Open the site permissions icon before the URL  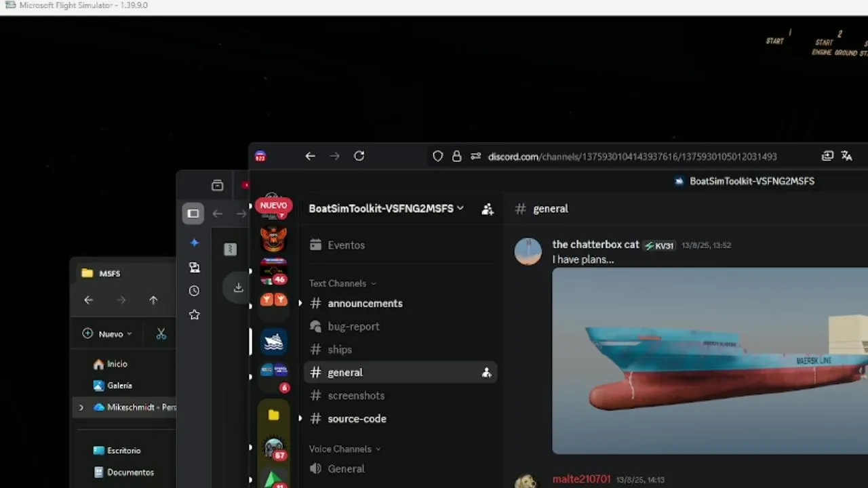(475, 156)
